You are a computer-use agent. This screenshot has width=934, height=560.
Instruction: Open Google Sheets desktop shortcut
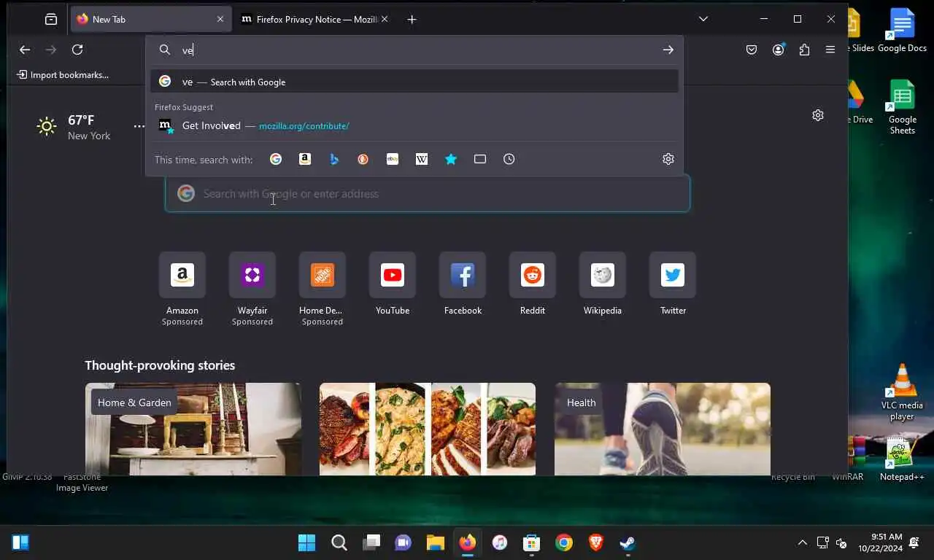click(902, 106)
